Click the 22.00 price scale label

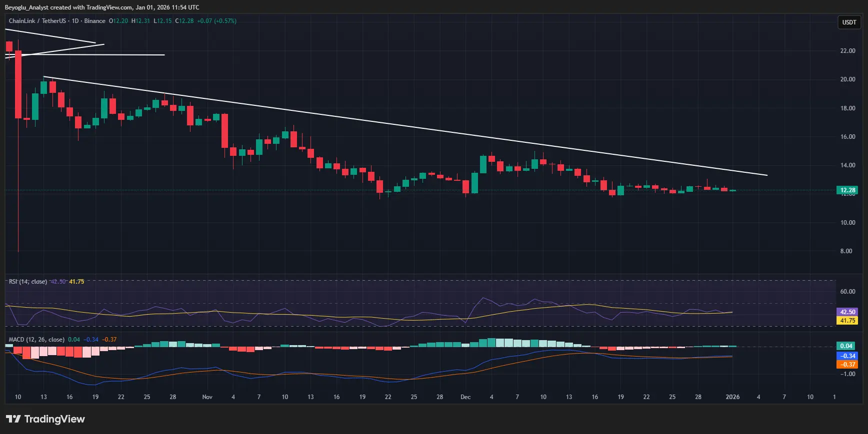pyautogui.click(x=847, y=51)
